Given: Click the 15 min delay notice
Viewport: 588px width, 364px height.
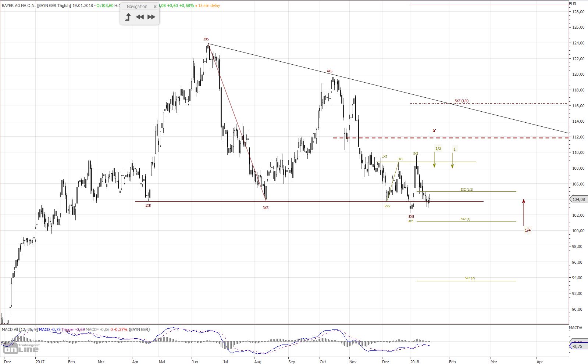Looking at the screenshot, I should (x=209, y=6).
